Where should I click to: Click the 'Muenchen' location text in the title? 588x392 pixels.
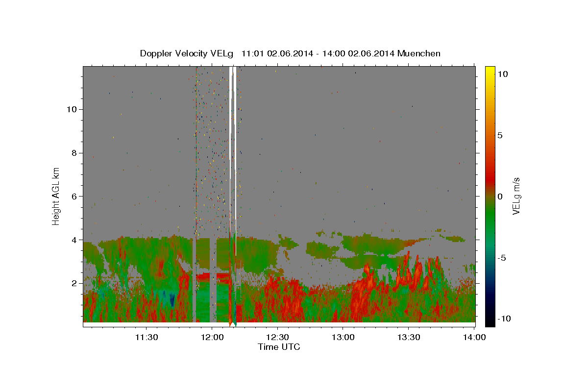[x=419, y=53]
